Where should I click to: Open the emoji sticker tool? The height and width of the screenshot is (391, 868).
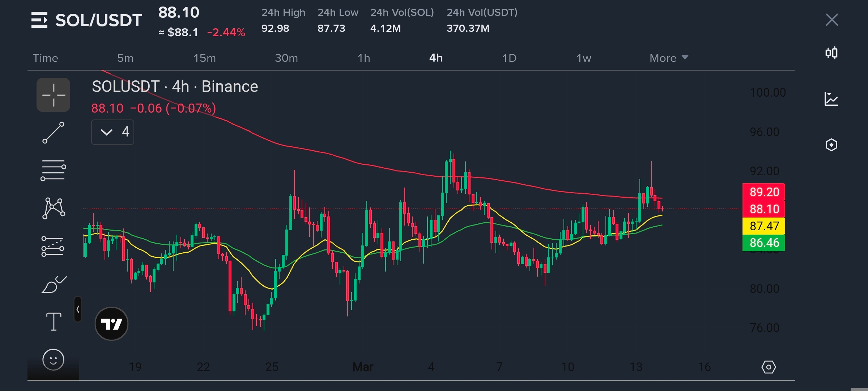click(x=54, y=360)
